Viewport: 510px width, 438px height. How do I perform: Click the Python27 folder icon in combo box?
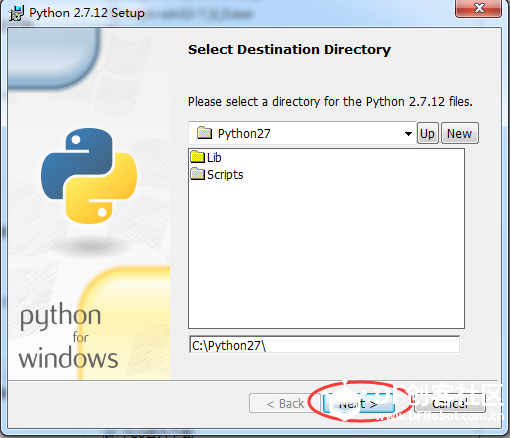[x=204, y=133]
